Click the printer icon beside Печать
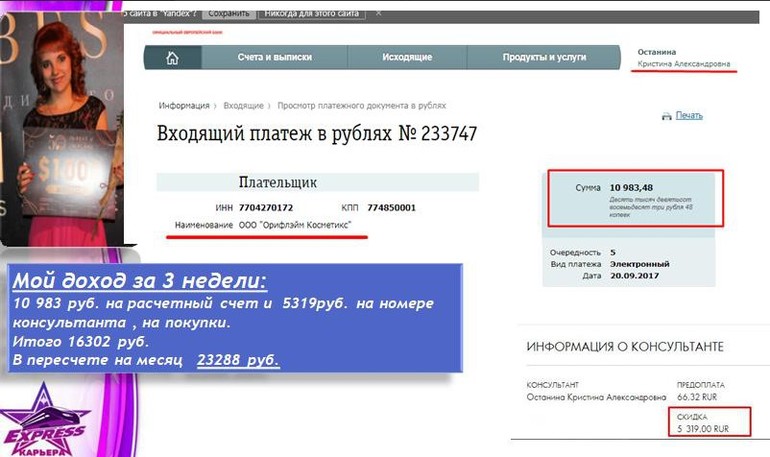770x457 pixels. 667,116
